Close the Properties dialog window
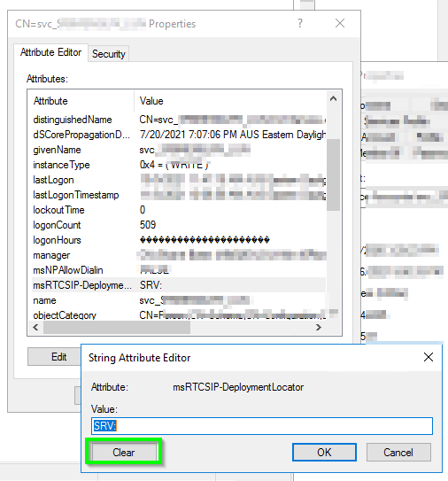This screenshot has height=481, width=448. tap(340, 23)
